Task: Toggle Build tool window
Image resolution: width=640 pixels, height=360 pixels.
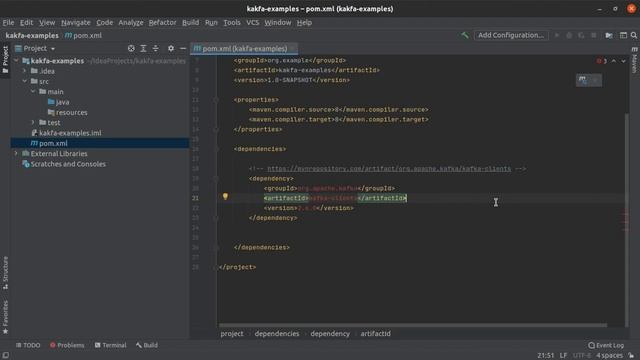Action: coord(147,345)
